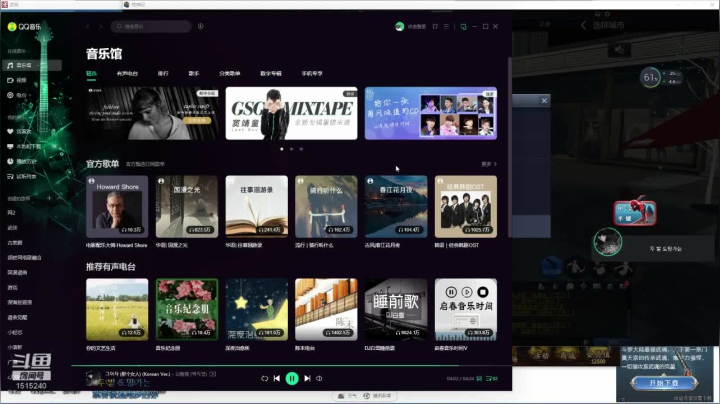Click 开始下载 button in the ad
The width and height of the screenshot is (720, 404).
point(664,383)
